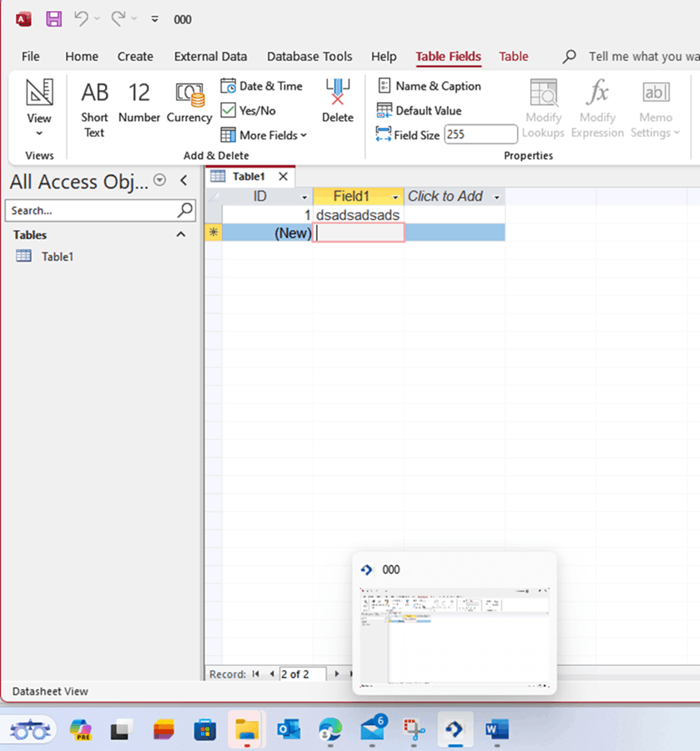Add a Number field

point(139,102)
